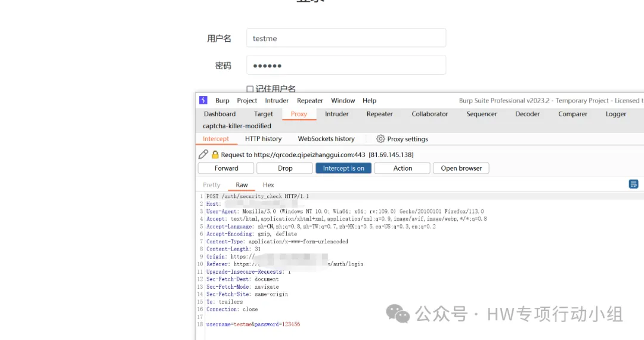Tick the 记住用户名 checkbox
Screen dimensions: 644x340
250,89
